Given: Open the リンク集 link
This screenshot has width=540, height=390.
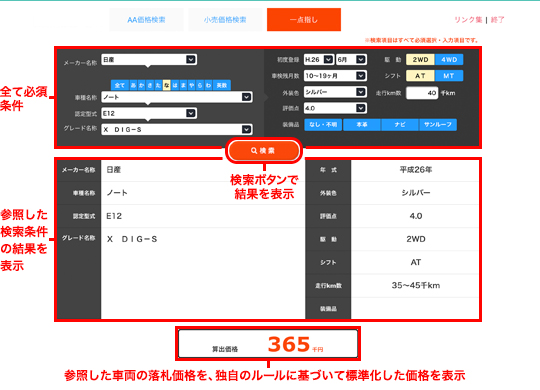Looking at the screenshot, I should [468, 20].
